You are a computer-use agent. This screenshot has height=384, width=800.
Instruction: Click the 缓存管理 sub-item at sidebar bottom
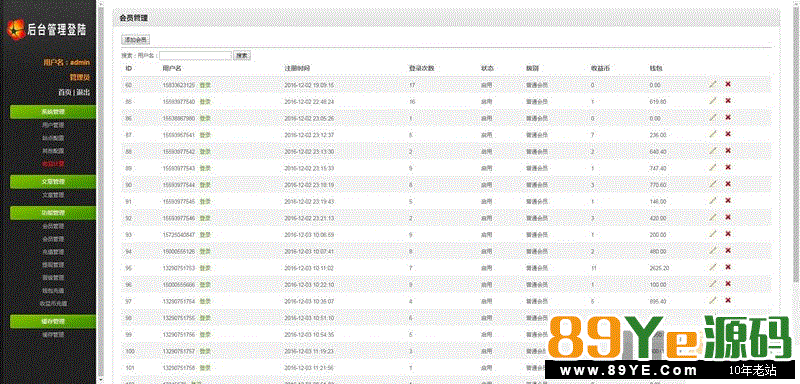tap(53, 335)
